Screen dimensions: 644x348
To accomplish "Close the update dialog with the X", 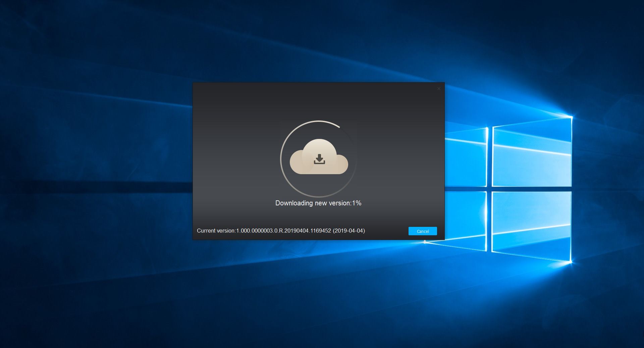I will pyautogui.click(x=439, y=89).
